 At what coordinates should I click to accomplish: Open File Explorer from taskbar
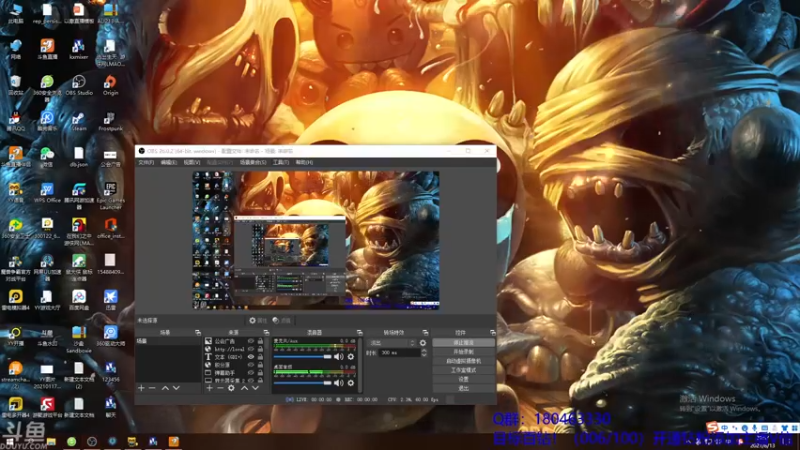click(51, 441)
